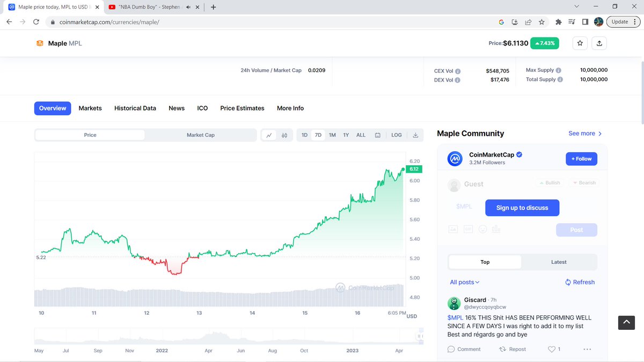644x362 pixels.
Task: Select the 1D time range
Action: tap(304, 135)
